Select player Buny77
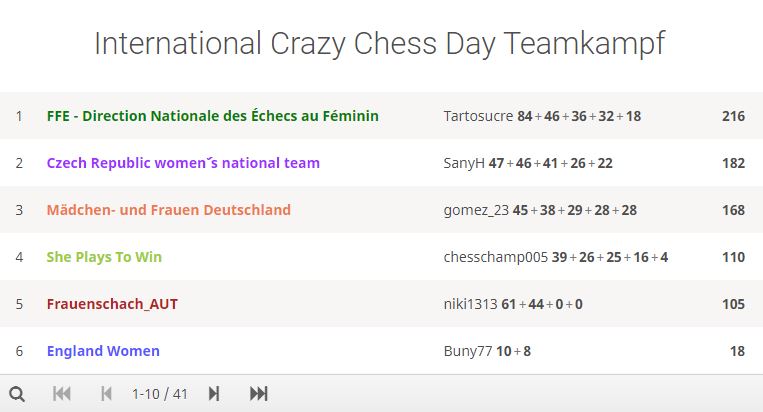The height and width of the screenshot is (412, 763). [x=468, y=351]
